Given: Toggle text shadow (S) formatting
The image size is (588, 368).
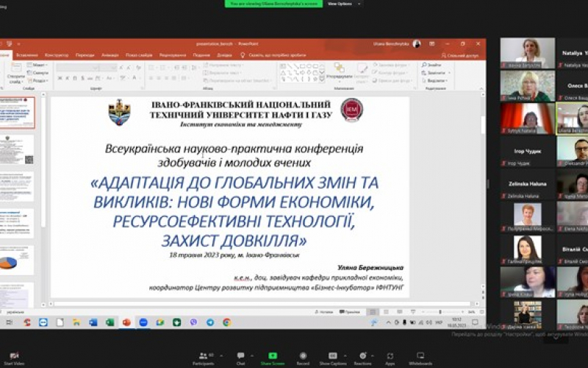Looking at the screenshot, I should tap(82, 78).
